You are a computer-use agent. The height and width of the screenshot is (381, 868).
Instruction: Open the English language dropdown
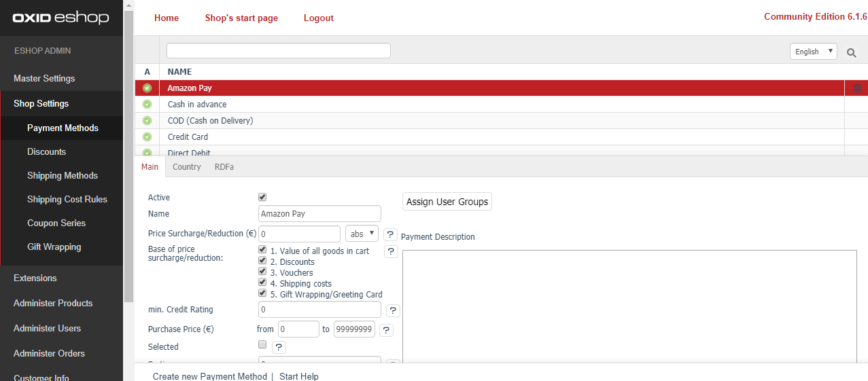coord(813,52)
